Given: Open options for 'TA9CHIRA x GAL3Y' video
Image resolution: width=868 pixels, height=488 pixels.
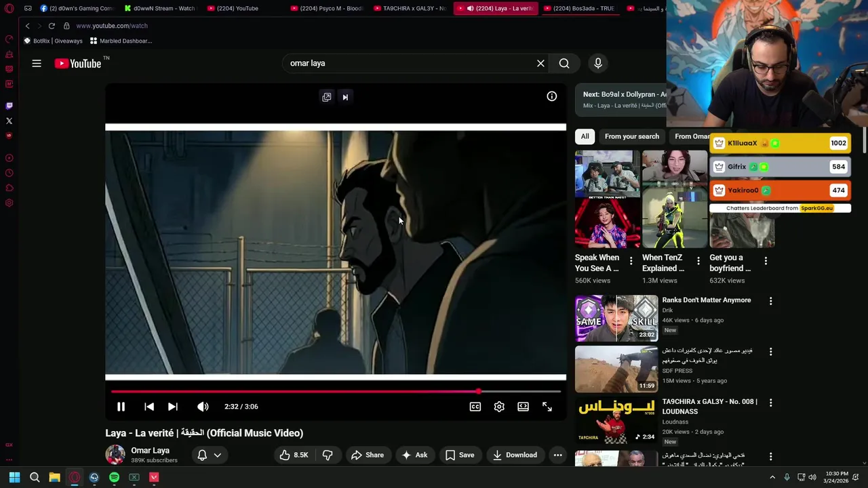Looking at the screenshot, I should [x=770, y=403].
